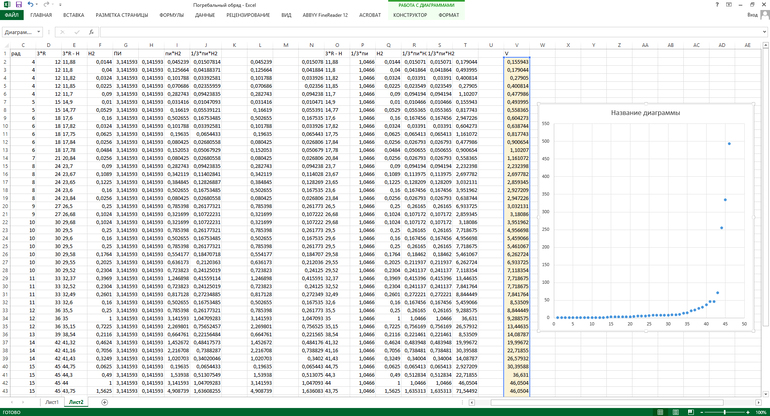Open the Undo history dropdown arrow

[37, 5]
